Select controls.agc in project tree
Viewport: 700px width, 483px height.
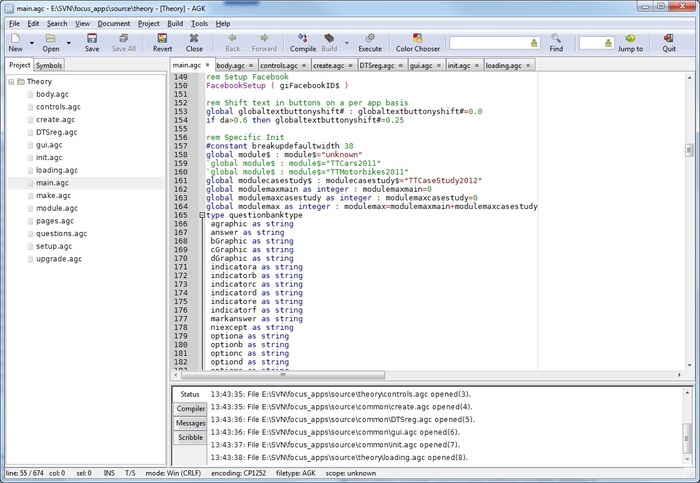[x=58, y=107]
